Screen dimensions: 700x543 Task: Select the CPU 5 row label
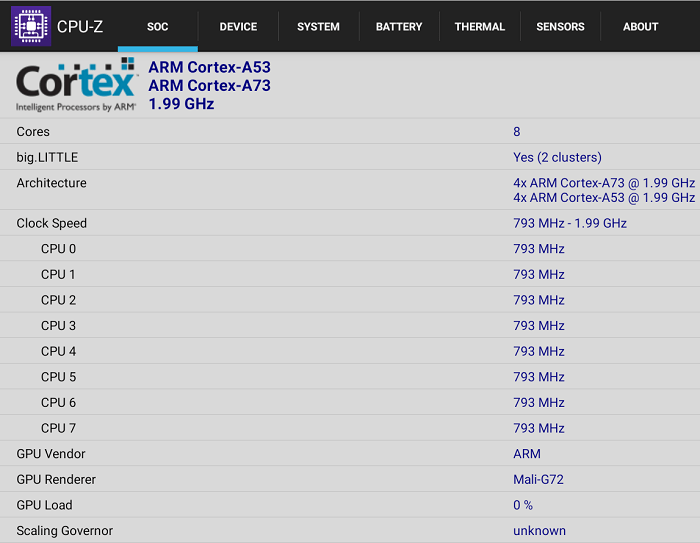(x=58, y=377)
